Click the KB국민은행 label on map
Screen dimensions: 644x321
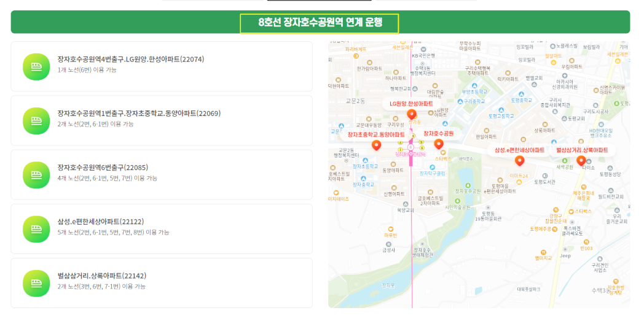click(423, 55)
